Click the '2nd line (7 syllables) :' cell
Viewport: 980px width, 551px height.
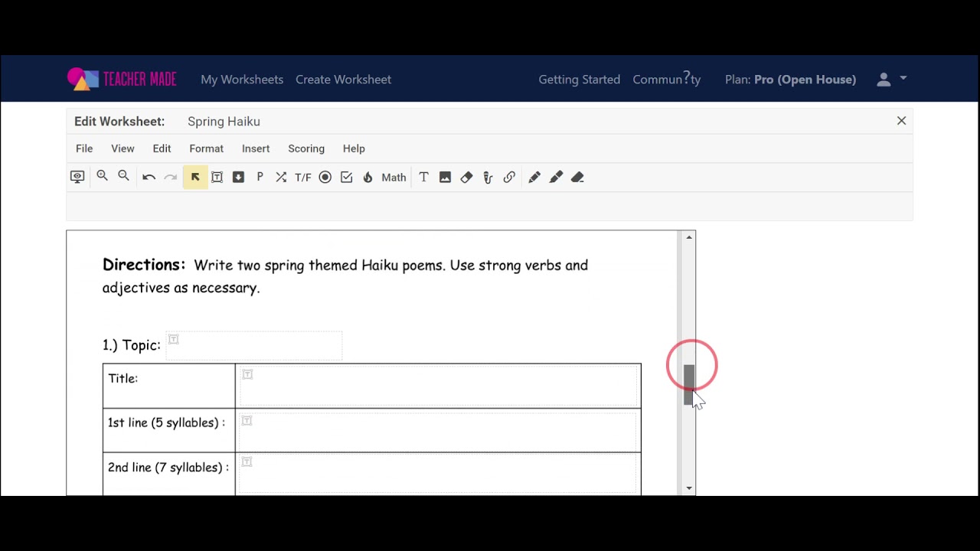169,474
